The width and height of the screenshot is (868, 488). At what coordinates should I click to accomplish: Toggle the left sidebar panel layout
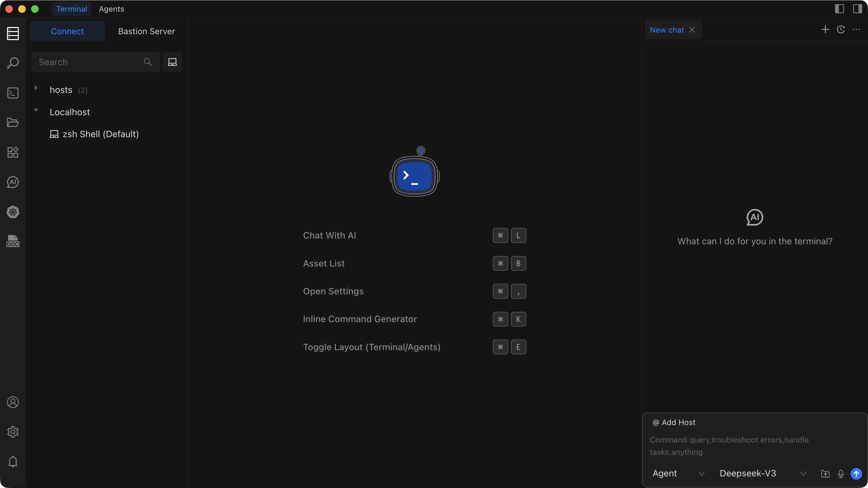839,9
